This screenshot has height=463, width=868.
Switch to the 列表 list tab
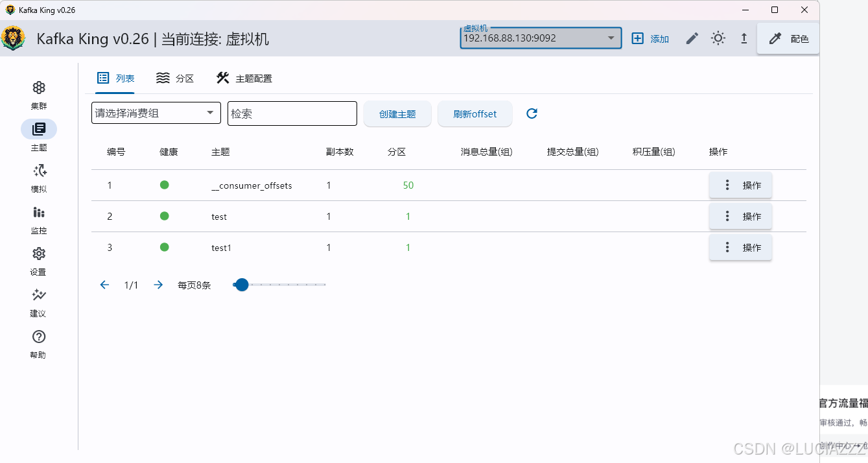[115, 78]
